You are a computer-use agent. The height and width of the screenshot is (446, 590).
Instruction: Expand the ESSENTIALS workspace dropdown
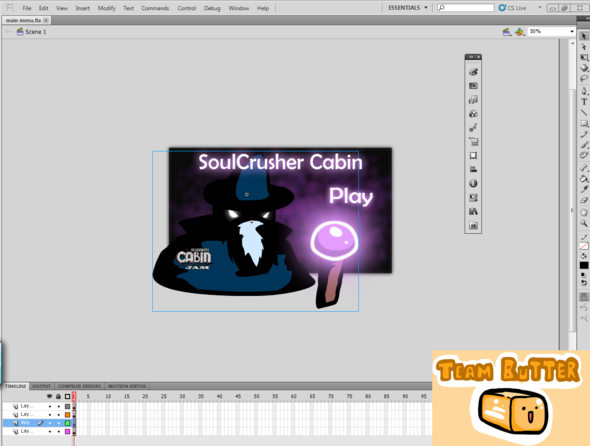408,8
